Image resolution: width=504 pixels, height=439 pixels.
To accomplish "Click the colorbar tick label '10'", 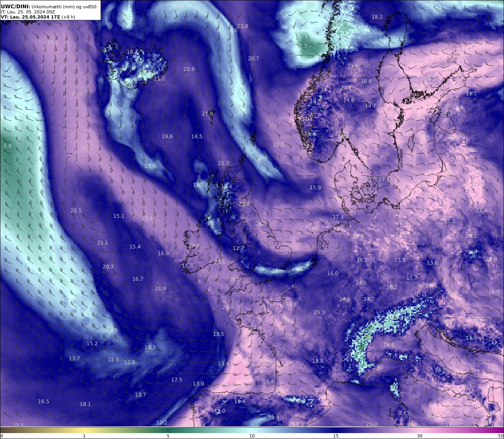I will [252, 436].
